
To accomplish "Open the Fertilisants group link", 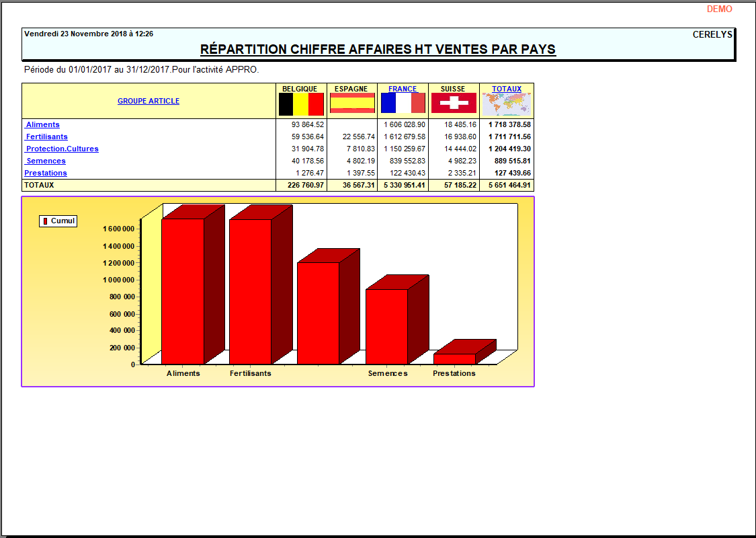I will [x=46, y=137].
